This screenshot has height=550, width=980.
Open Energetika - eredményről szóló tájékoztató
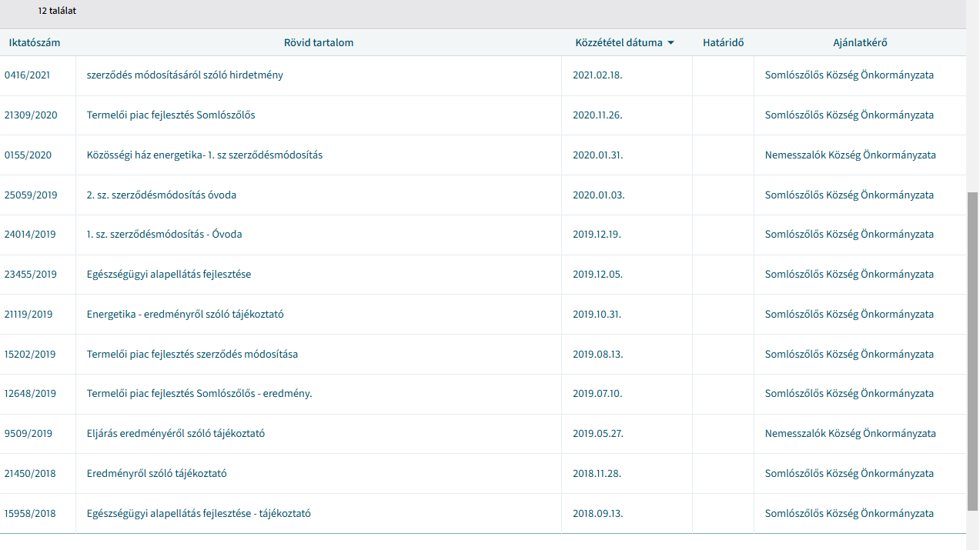pos(190,315)
